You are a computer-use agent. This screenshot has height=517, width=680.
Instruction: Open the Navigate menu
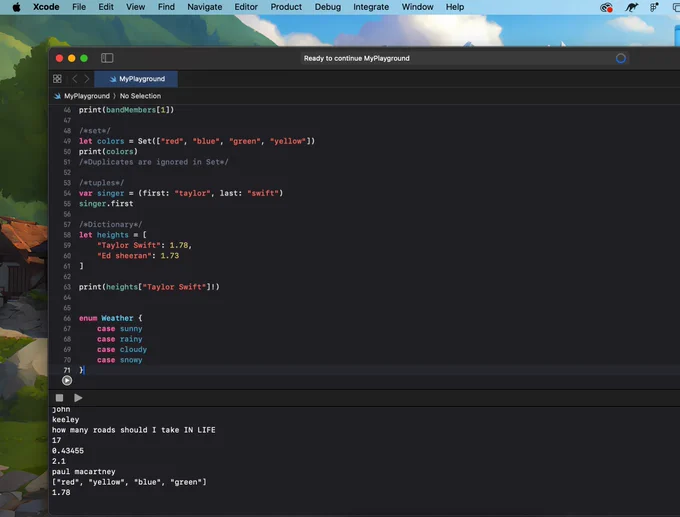[x=205, y=7]
